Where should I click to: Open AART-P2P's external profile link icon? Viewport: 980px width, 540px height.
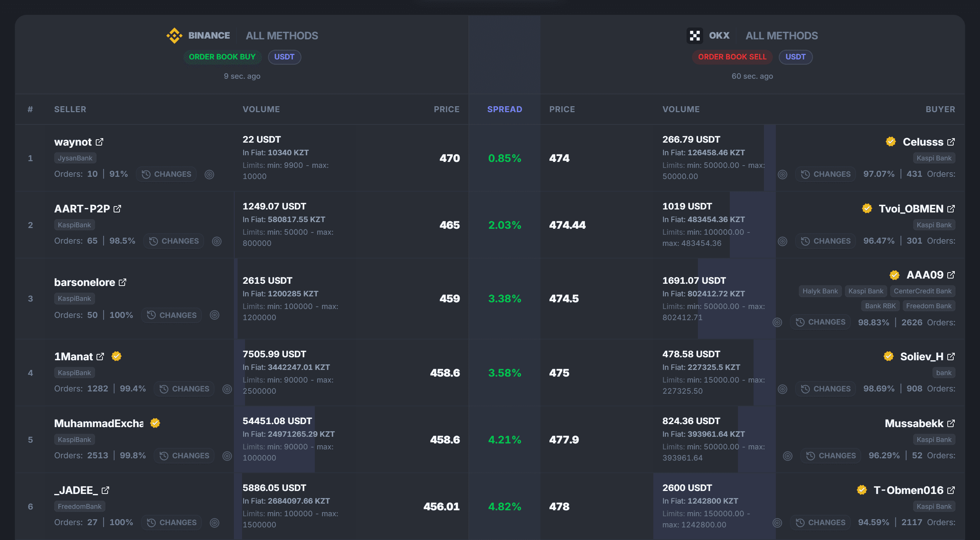(117, 209)
